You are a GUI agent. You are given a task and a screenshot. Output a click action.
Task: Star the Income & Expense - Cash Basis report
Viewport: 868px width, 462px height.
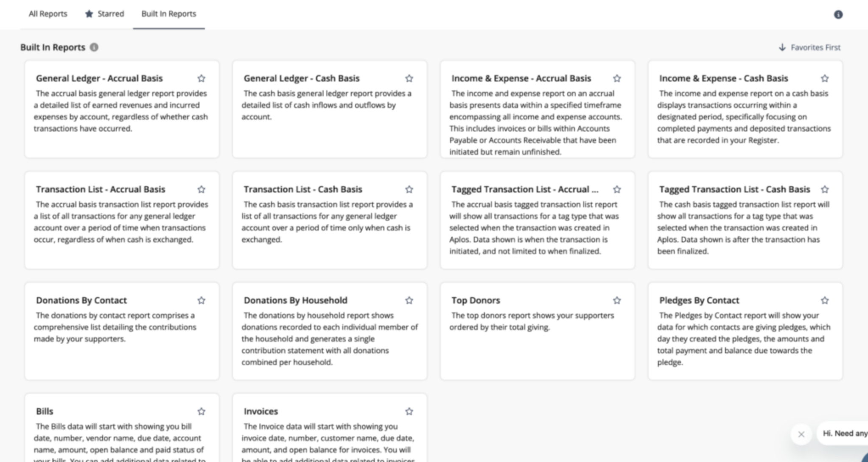point(825,78)
